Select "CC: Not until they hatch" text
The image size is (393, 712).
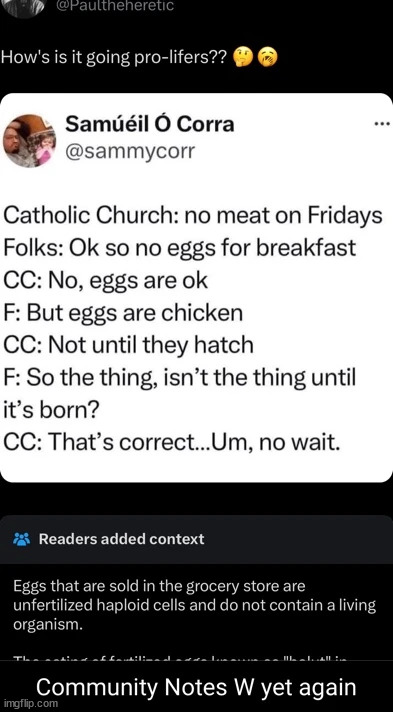(x=128, y=346)
